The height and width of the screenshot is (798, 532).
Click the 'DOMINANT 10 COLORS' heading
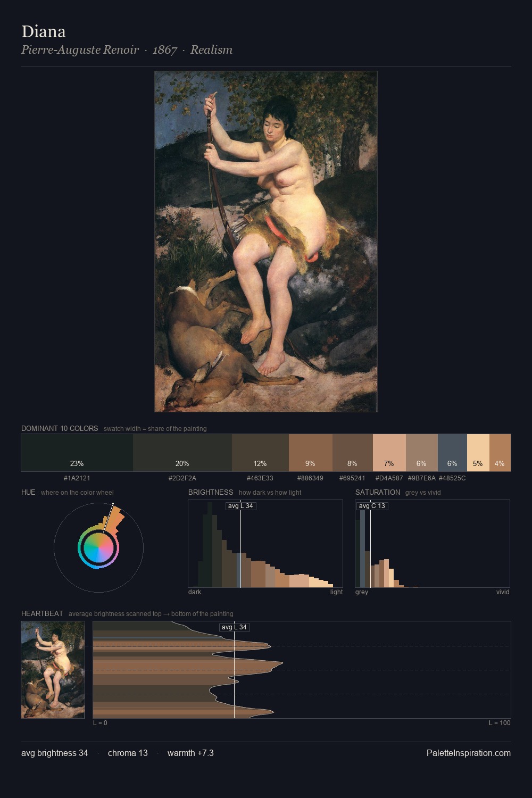tap(60, 428)
